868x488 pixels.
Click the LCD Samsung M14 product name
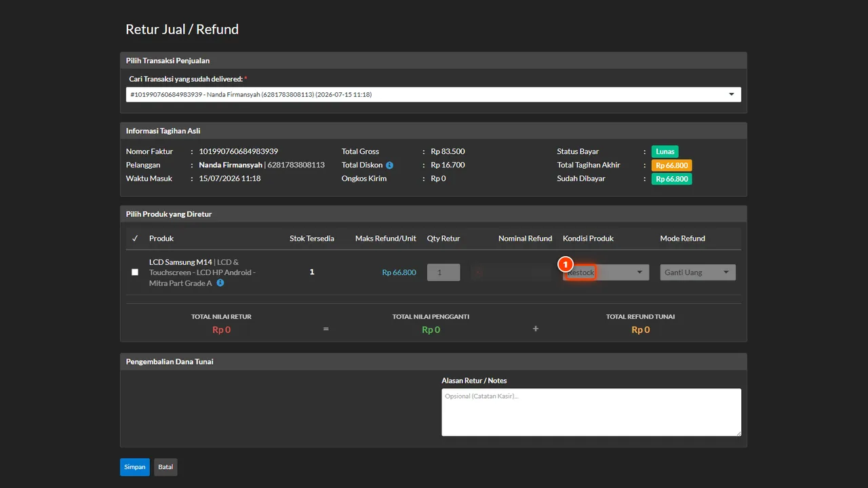pos(180,262)
